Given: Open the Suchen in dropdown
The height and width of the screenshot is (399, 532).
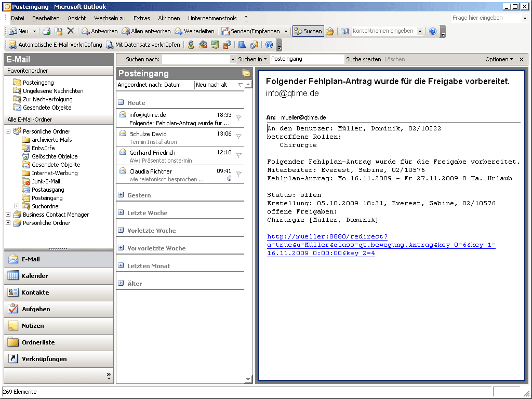Looking at the screenshot, I should (x=252, y=59).
